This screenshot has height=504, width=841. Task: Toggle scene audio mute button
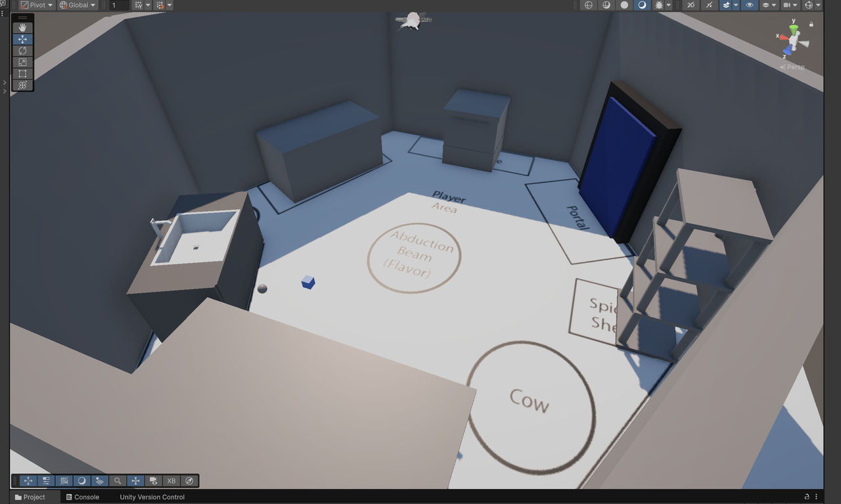tap(709, 5)
